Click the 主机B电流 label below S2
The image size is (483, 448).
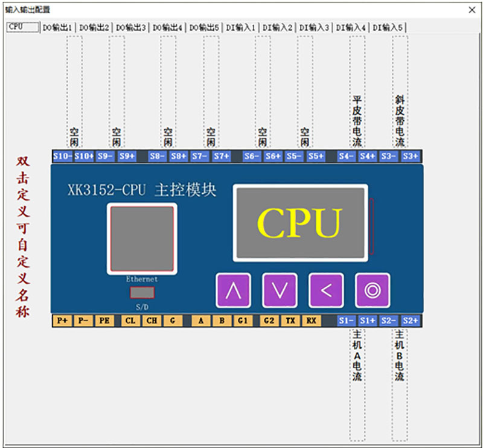pos(400,355)
